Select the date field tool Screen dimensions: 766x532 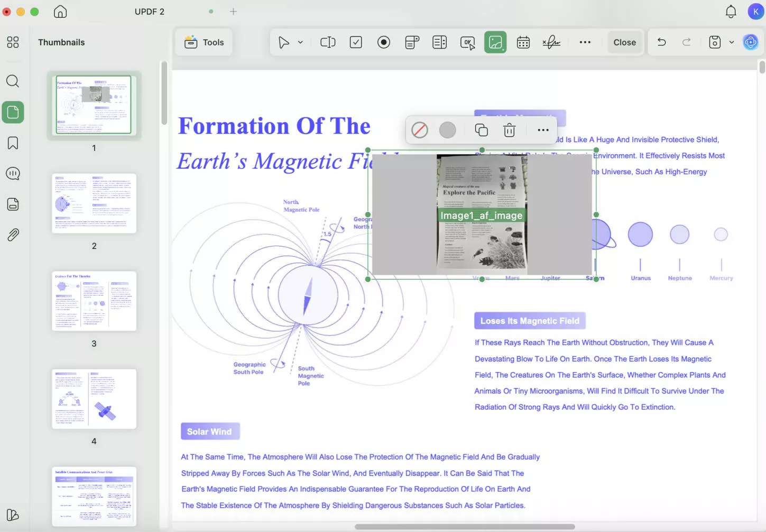(523, 42)
